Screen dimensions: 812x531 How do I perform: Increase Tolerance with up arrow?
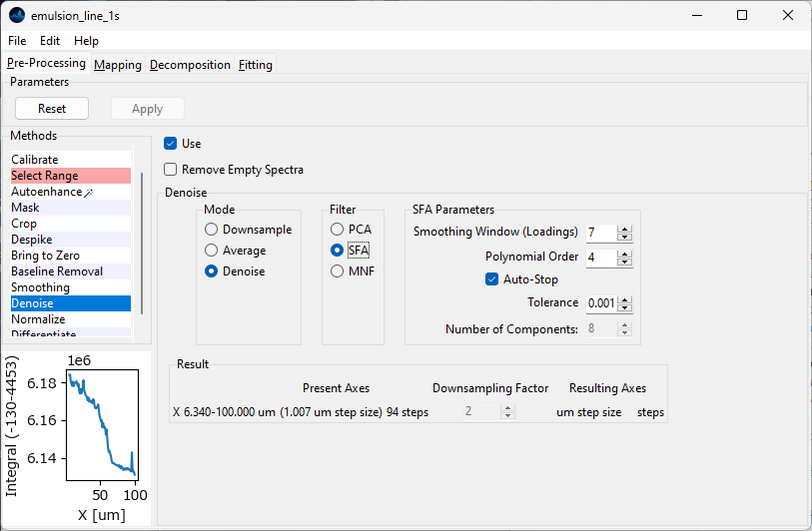coord(624,298)
